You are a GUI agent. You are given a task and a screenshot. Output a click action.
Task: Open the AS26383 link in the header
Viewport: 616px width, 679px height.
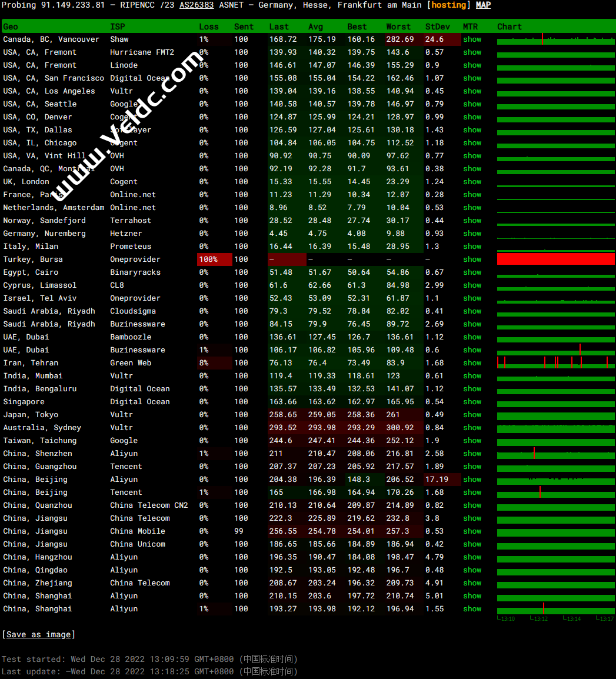[x=197, y=5]
